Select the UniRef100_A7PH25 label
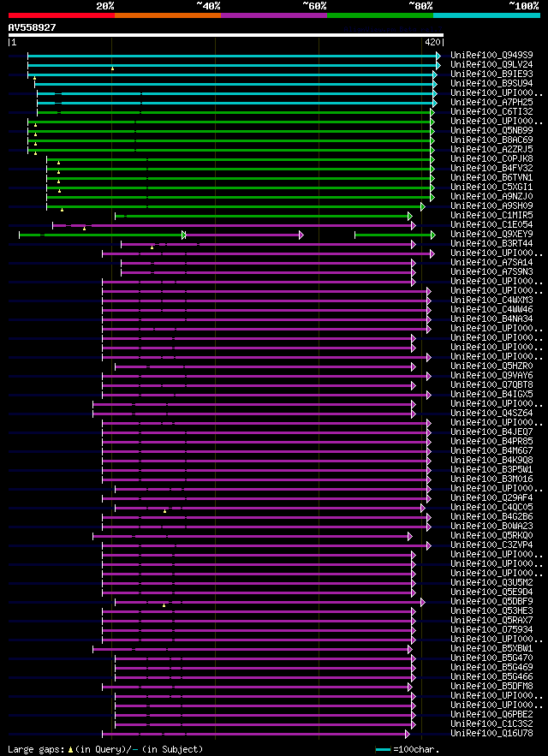This screenshot has height=756, width=548. coord(491,102)
